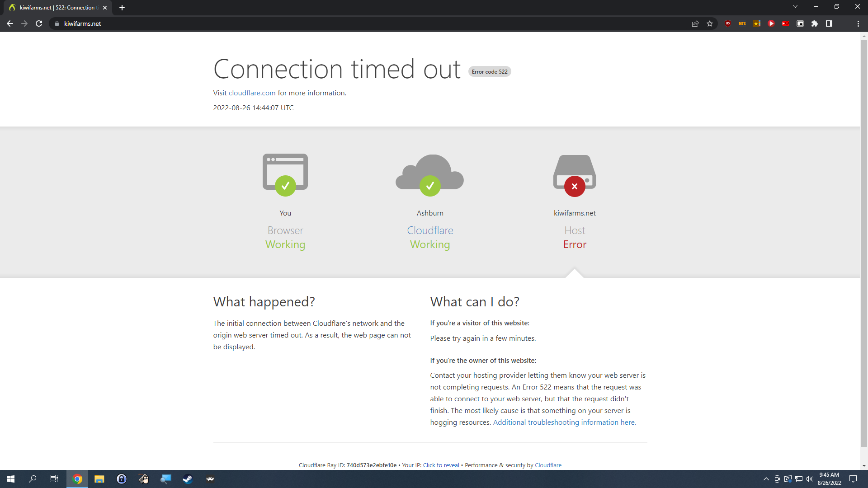Go back to previous page
Image resolution: width=868 pixels, height=488 pixels.
pos(10,23)
